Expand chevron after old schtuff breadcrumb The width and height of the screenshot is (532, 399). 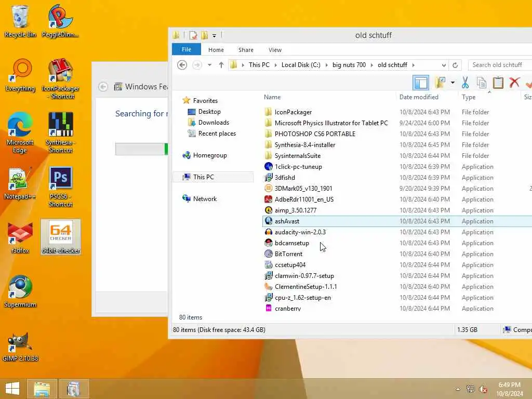[413, 65]
